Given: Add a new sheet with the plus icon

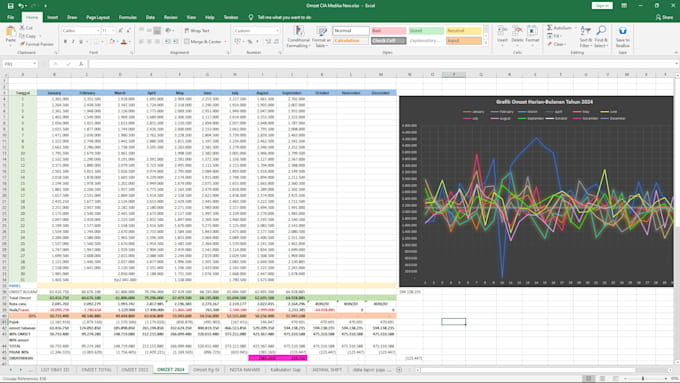Looking at the screenshot, I should pos(399,370).
